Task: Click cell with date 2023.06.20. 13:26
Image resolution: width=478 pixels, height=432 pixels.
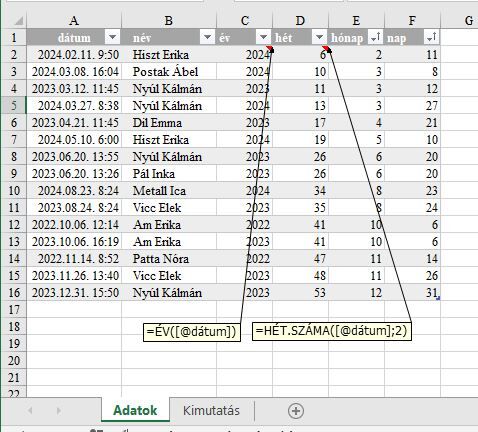Action: tap(74, 173)
